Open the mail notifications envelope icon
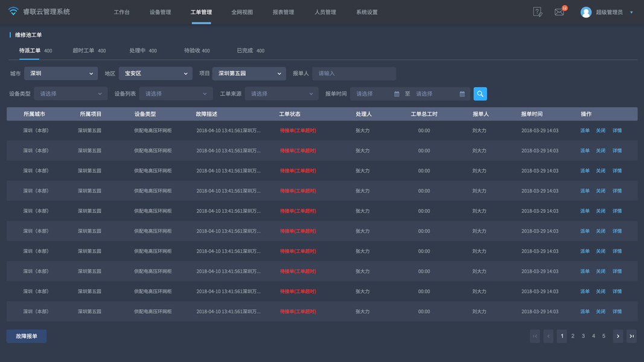This screenshot has width=644, height=362. (x=559, y=12)
